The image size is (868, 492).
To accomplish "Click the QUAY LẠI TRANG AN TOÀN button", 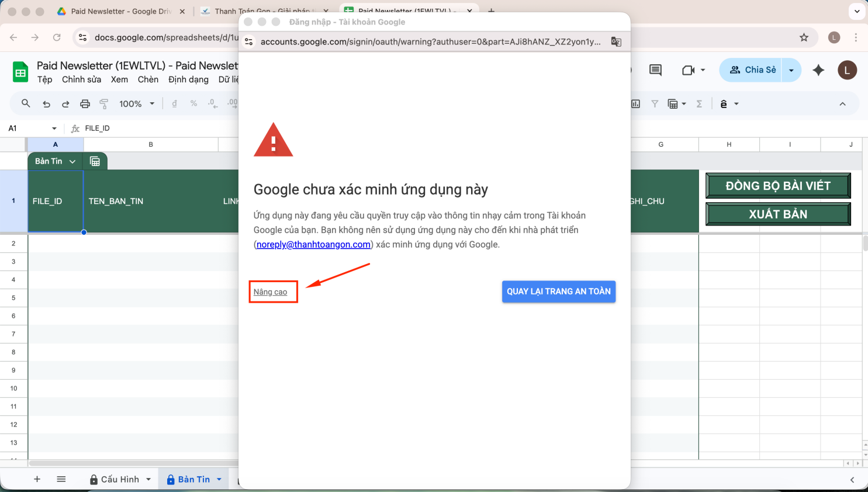I will (x=558, y=292).
